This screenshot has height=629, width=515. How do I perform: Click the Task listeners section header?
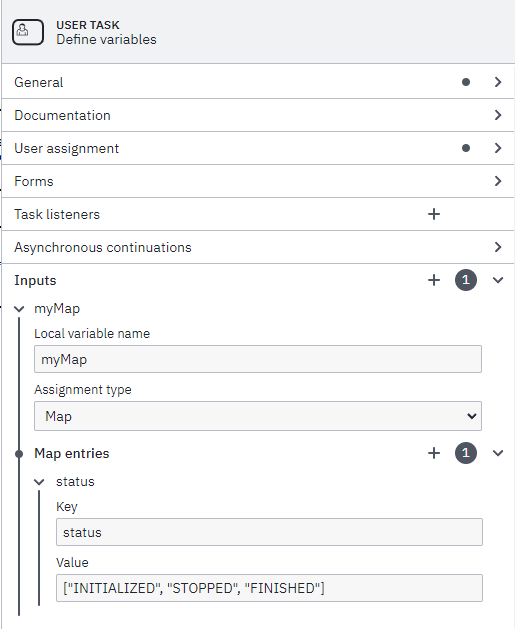click(x=57, y=214)
